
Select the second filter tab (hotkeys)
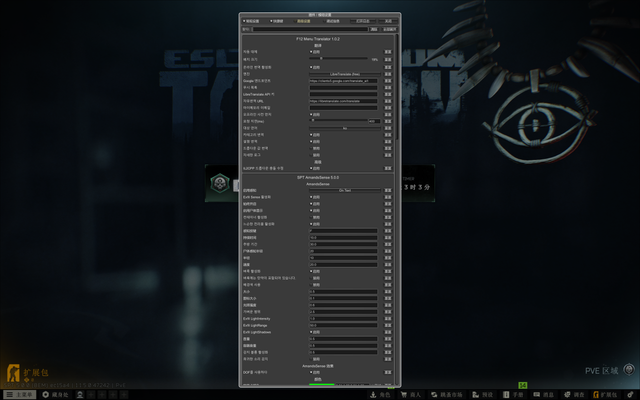coord(277,21)
